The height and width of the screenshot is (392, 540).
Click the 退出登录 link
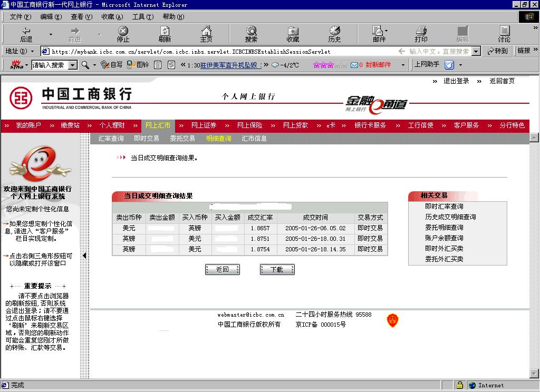456,81
